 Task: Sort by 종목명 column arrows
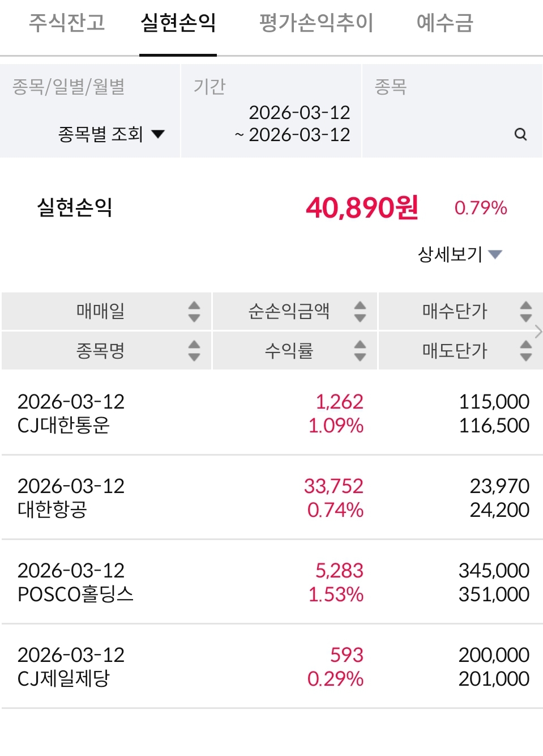[x=194, y=351]
